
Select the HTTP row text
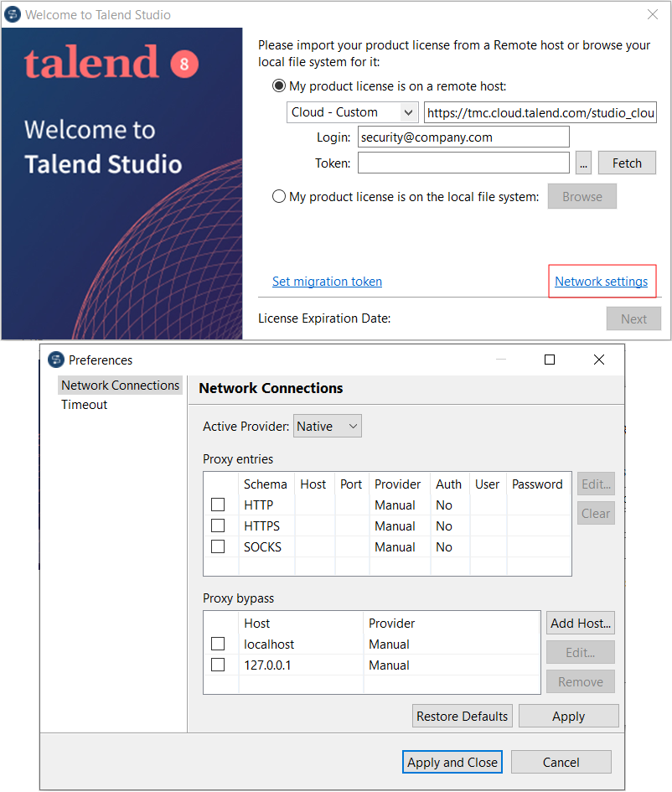(x=259, y=505)
